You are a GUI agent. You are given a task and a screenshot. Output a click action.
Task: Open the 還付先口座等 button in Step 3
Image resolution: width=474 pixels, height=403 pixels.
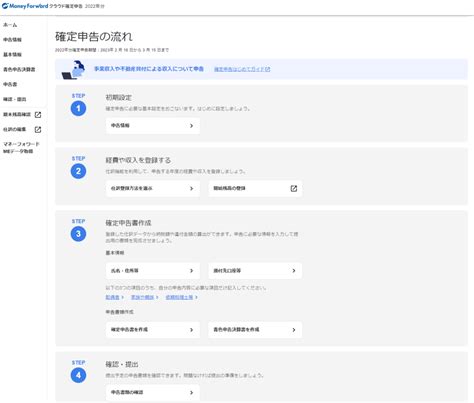coord(255,271)
